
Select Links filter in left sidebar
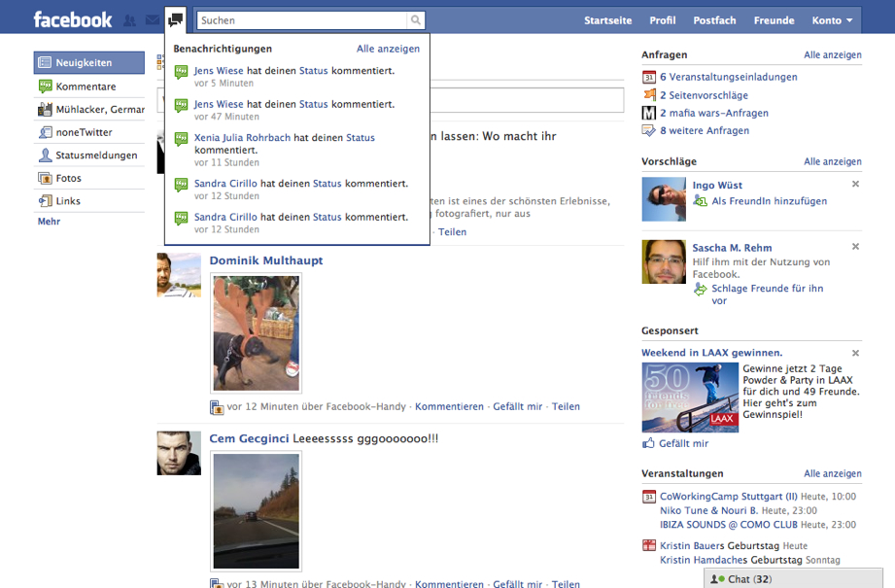point(68,201)
